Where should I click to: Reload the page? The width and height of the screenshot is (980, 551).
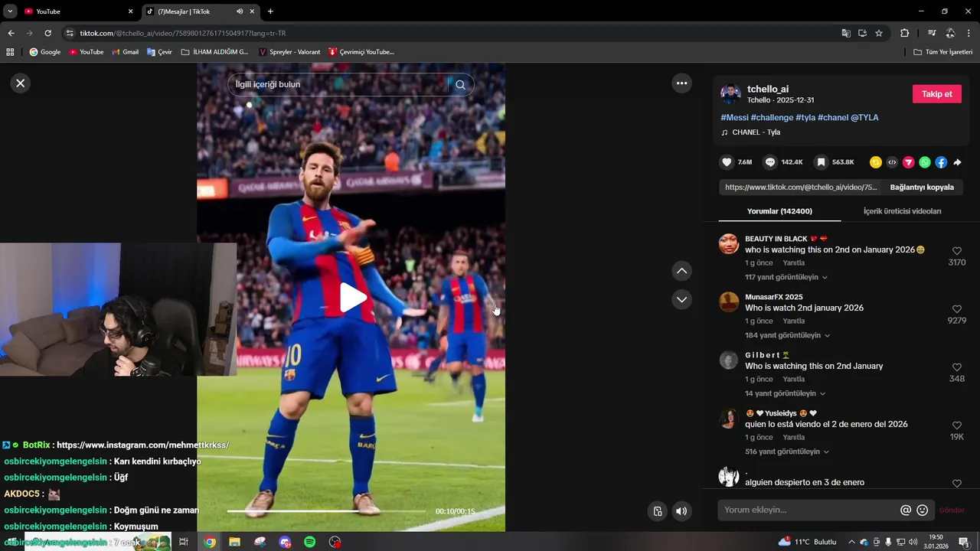[x=47, y=33]
